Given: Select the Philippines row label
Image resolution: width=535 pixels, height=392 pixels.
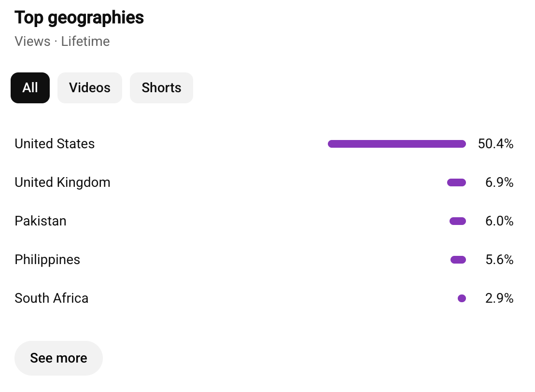Looking at the screenshot, I should [x=47, y=260].
